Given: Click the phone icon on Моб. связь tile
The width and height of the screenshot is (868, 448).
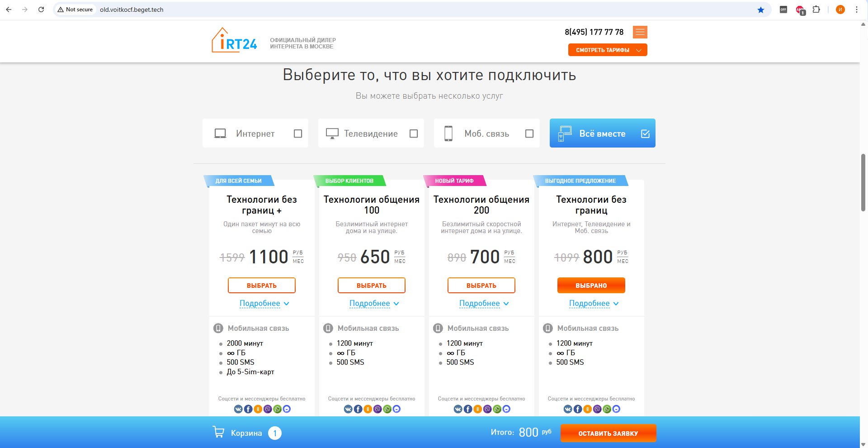Looking at the screenshot, I should point(448,133).
